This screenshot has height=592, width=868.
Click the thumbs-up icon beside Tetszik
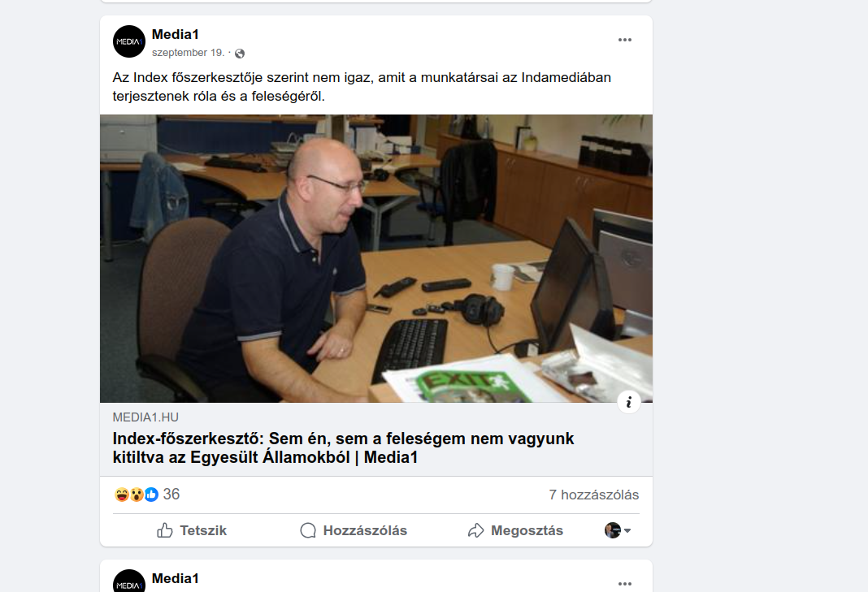click(164, 530)
